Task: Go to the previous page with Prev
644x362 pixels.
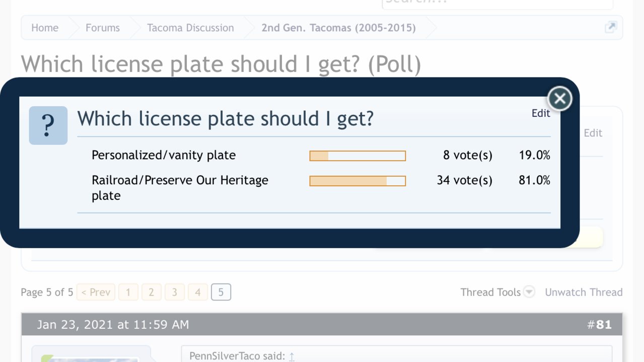Action: [x=96, y=292]
